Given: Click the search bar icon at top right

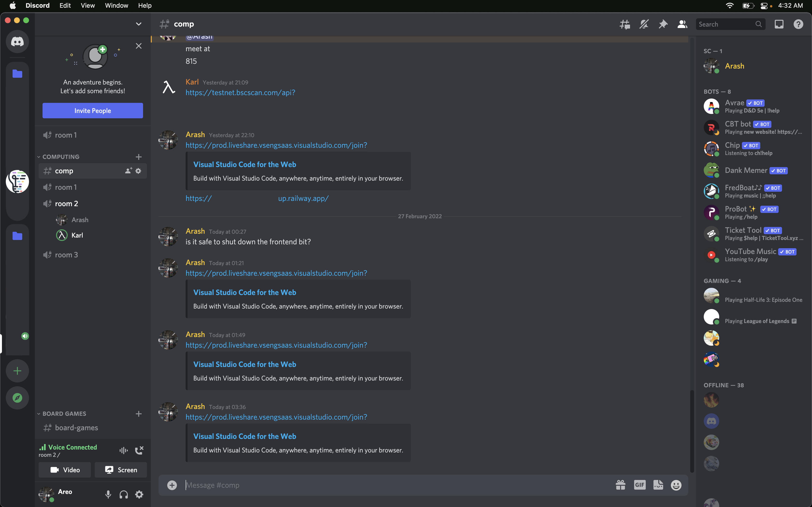Looking at the screenshot, I should pos(758,24).
